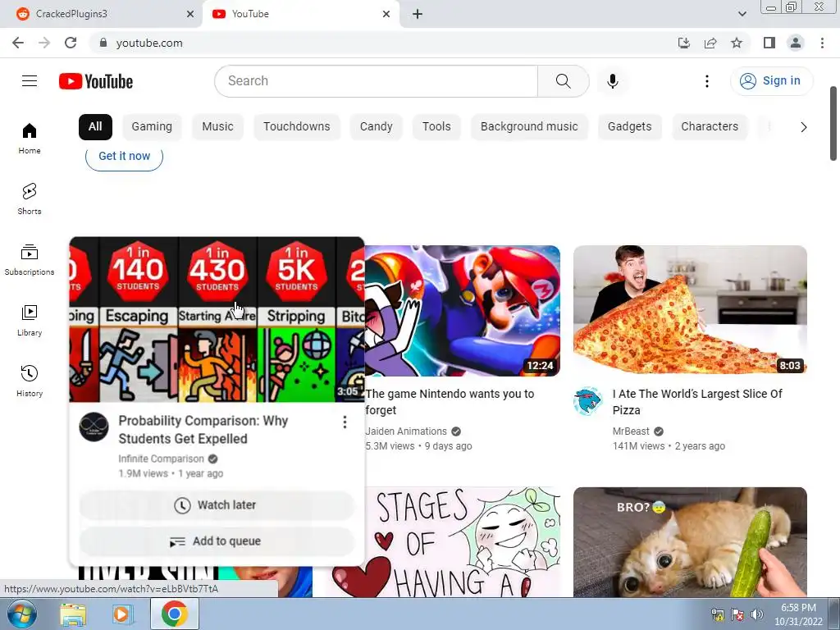The width and height of the screenshot is (840, 630).
Task: Select the Gaming filter chip
Action: point(152,127)
